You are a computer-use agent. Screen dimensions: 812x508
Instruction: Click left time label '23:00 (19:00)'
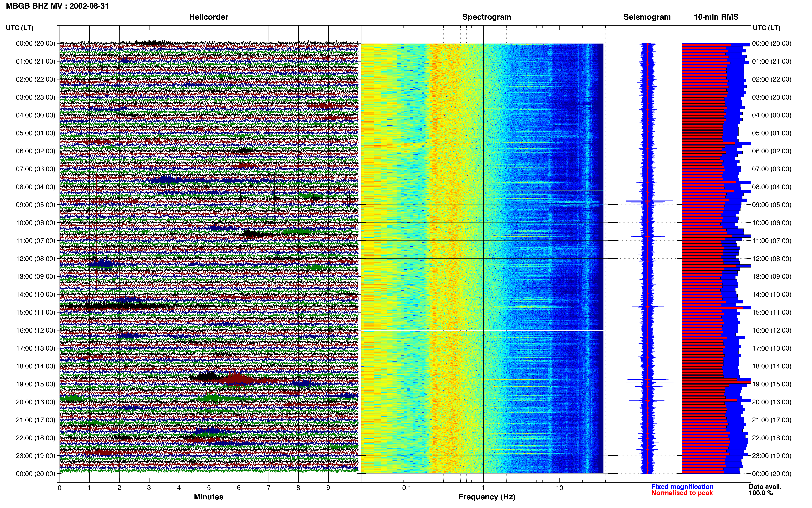click(x=36, y=456)
